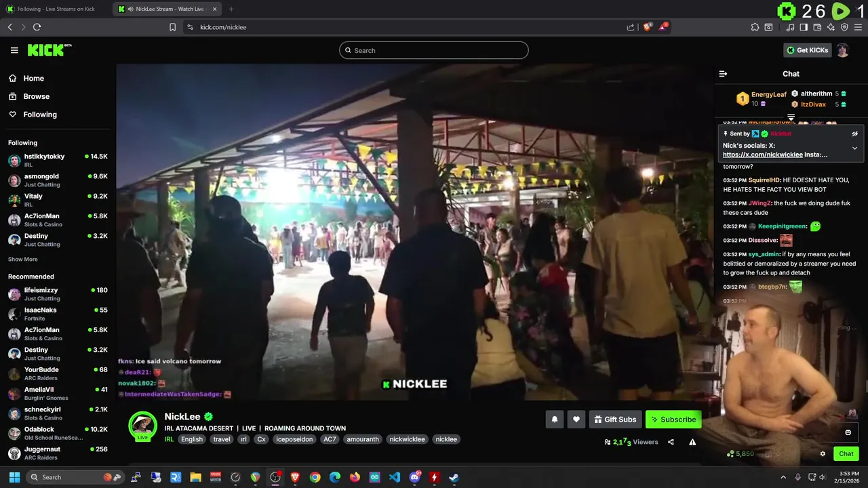Open Steam from taskbar
This screenshot has width=868, height=488.
pos(454,477)
